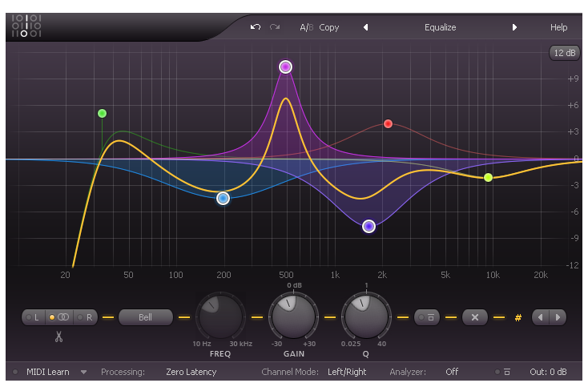Open the 12 dB display range selector
This screenshot has width=588, height=387.
pyautogui.click(x=565, y=53)
